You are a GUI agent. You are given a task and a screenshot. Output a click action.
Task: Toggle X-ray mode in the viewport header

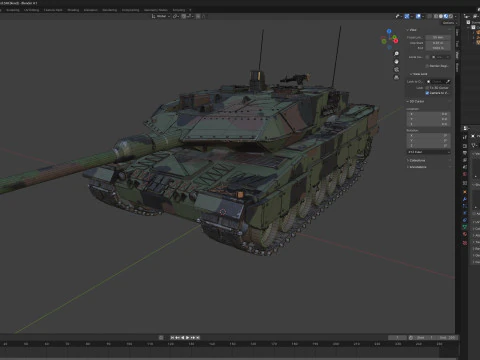[x=429, y=16]
